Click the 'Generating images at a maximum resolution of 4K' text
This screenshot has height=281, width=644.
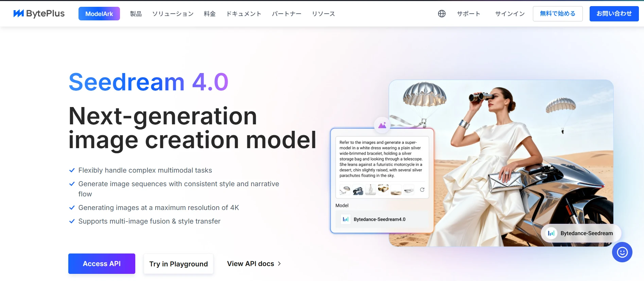[159, 208]
